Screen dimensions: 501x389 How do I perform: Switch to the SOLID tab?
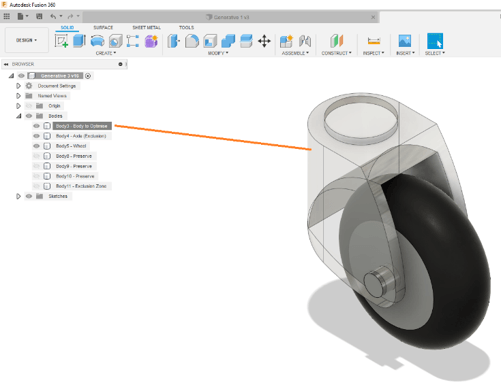tap(67, 27)
